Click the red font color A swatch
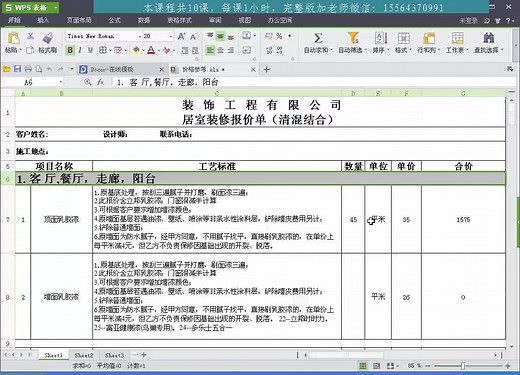Screen dimensions: 520x375 pos(151,50)
